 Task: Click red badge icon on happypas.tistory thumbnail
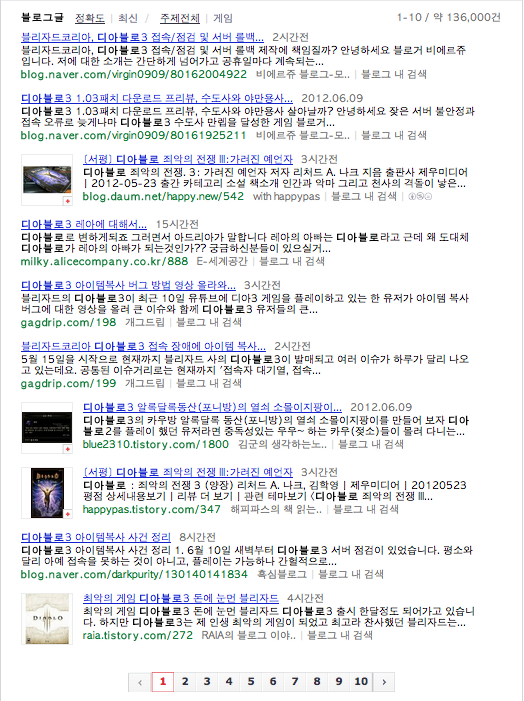pos(67,514)
